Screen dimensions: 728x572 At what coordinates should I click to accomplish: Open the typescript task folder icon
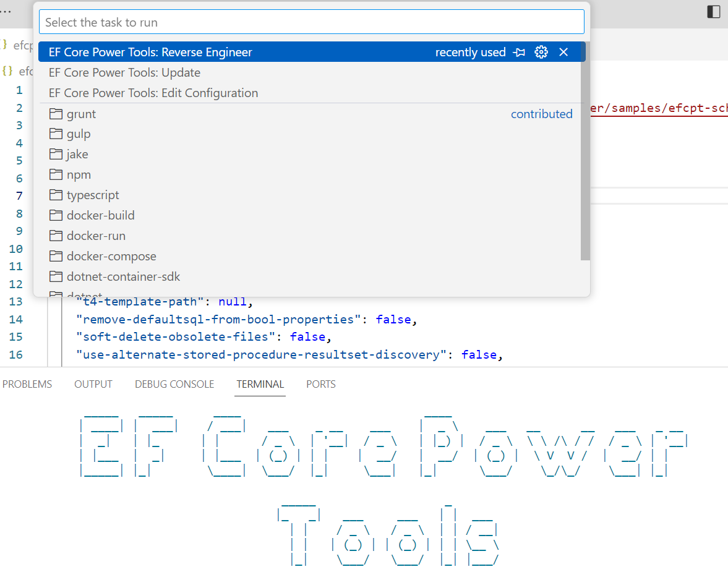click(56, 195)
